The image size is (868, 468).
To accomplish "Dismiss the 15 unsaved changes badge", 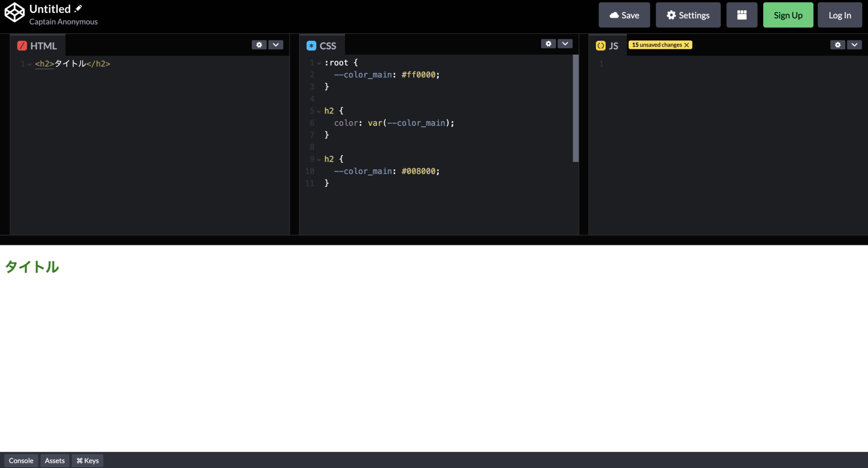I will click(687, 45).
